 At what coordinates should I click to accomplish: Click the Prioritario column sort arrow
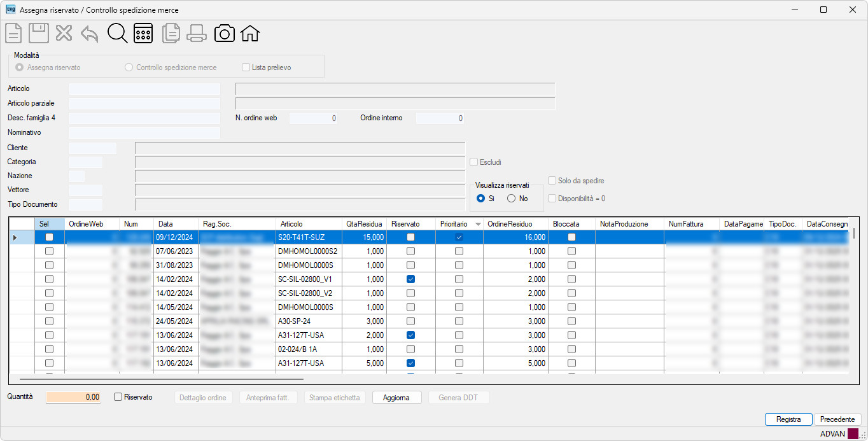pyautogui.click(x=478, y=224)
